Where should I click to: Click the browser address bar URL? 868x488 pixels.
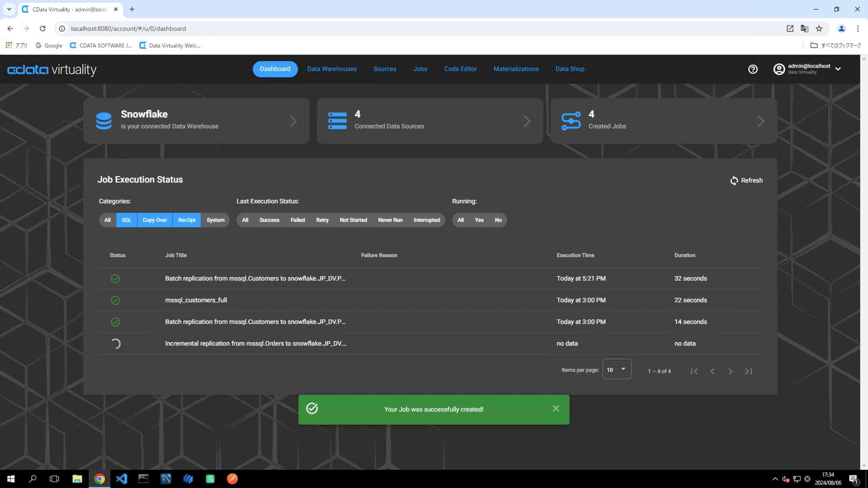[128, 28]
